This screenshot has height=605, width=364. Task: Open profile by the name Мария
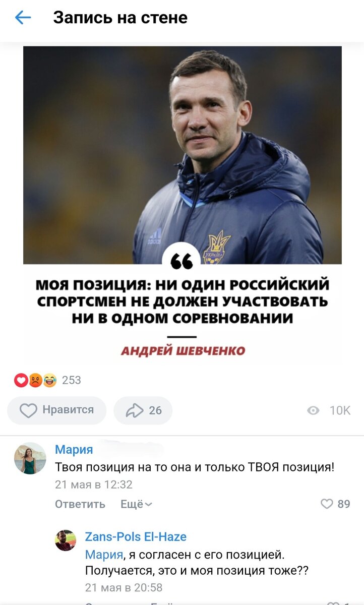(74, 449)
